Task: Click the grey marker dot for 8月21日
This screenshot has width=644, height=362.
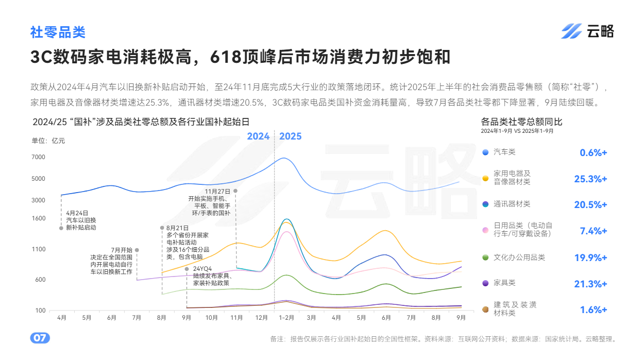Action: [x=162, y=228]
